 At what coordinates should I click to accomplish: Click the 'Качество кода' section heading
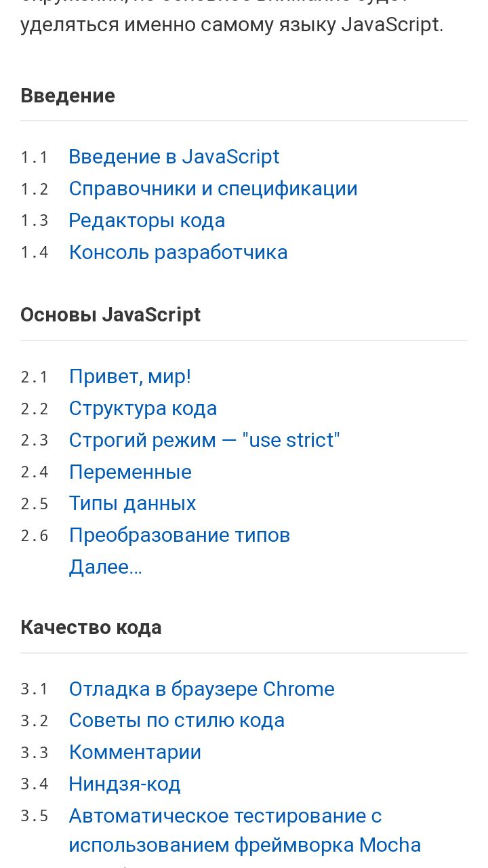coord(91,627)
